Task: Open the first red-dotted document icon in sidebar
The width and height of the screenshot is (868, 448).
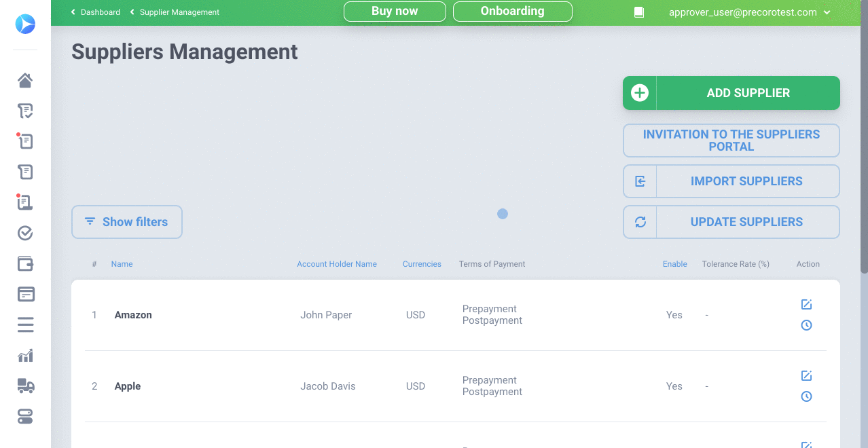Action: (25, 141)
